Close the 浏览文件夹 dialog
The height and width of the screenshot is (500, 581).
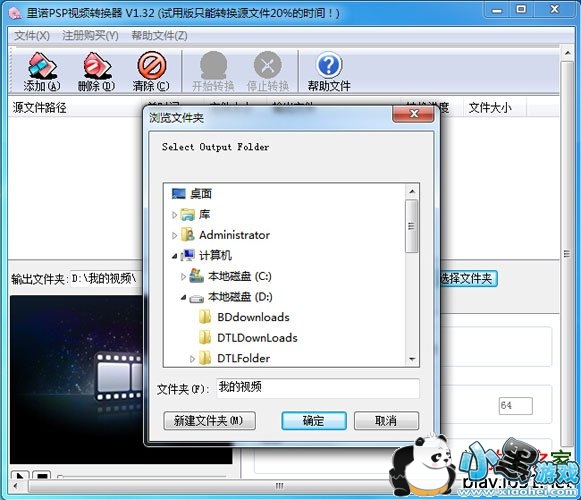click(x=413, y=114)
